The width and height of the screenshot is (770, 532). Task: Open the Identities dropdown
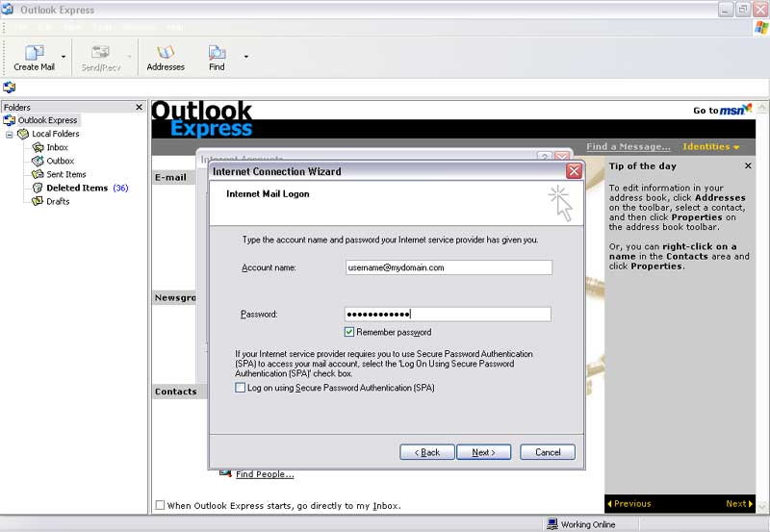coord(711,147)
